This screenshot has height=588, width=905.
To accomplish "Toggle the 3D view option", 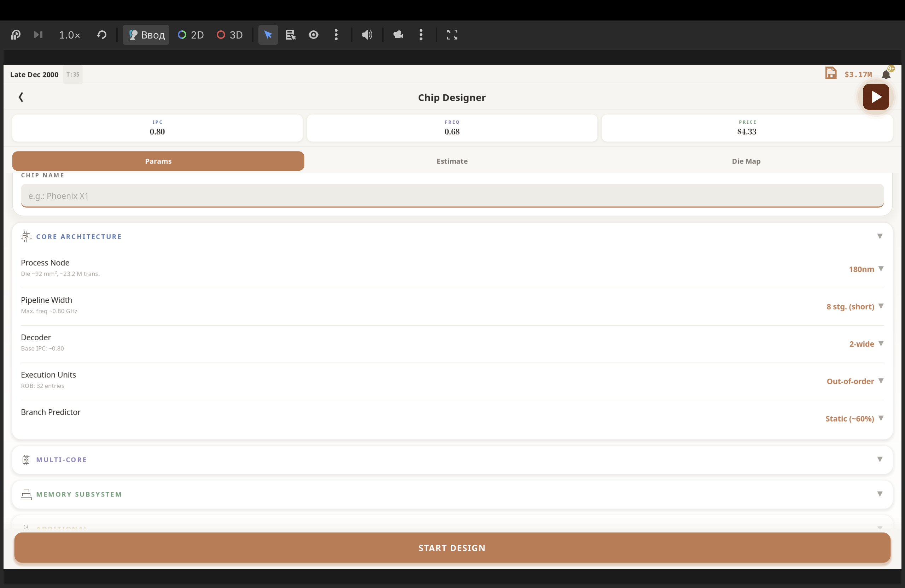I will 230,35.
